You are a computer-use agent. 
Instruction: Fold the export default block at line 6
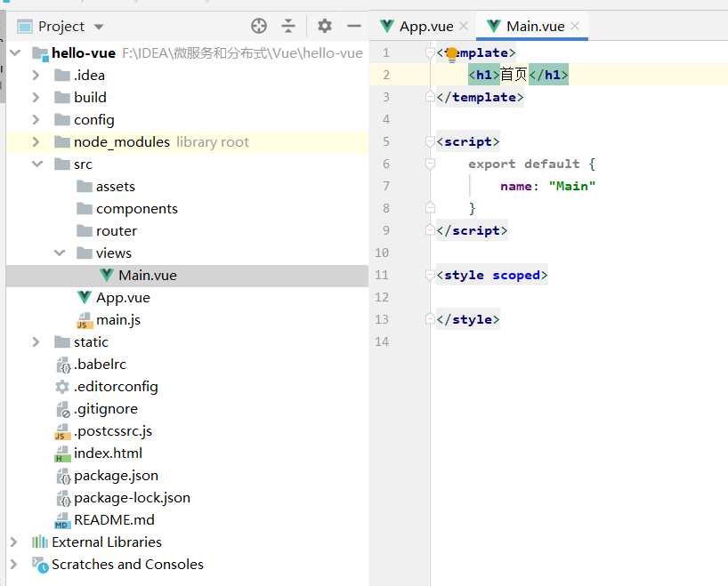pos(430,165)
